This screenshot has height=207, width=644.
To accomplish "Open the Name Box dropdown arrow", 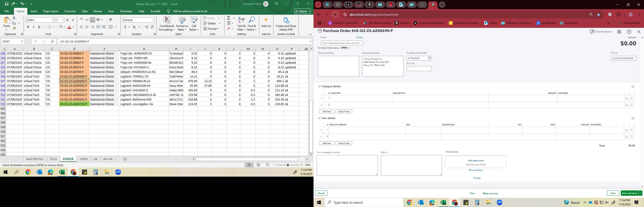I will click(x=22, y=41).
